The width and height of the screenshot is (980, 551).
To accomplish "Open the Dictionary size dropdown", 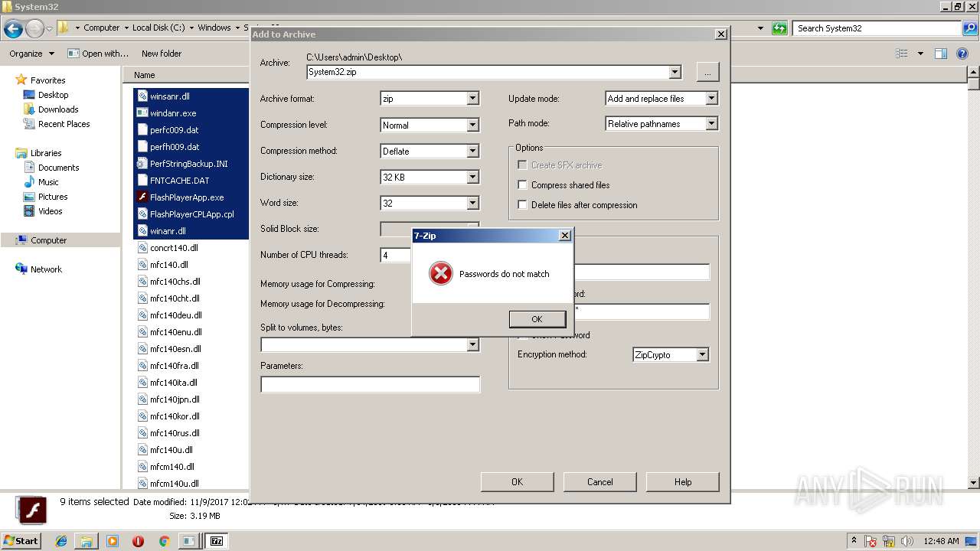I will (472, 177).
